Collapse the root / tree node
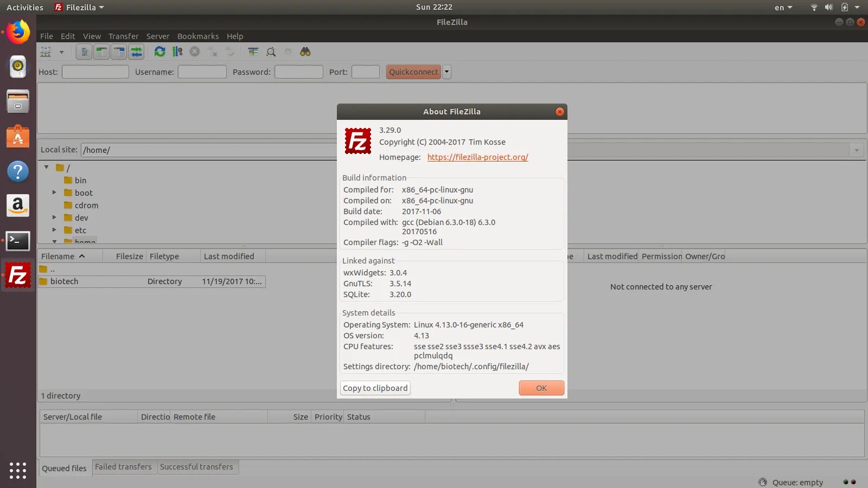 click(x=47, y=168)
